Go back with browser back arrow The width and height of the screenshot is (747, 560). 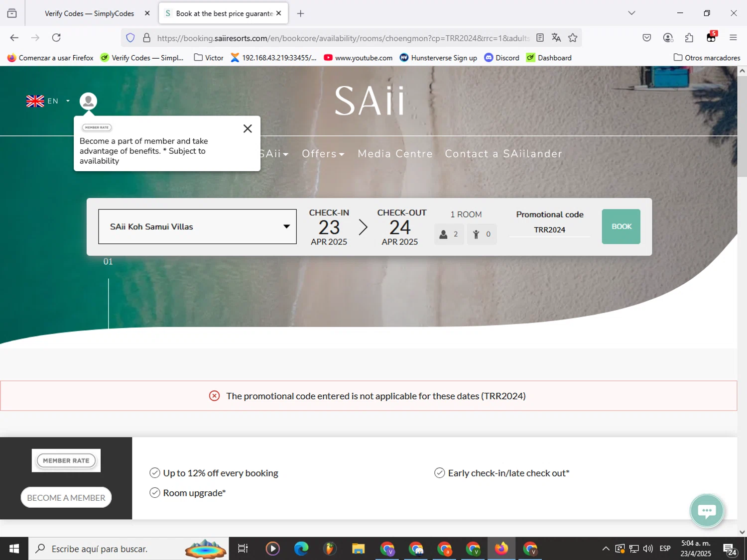click(x=14, y=38)
